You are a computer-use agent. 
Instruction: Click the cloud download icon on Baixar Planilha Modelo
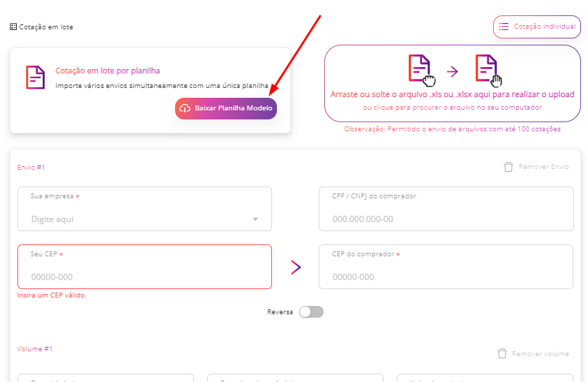[x=185, y=108]
